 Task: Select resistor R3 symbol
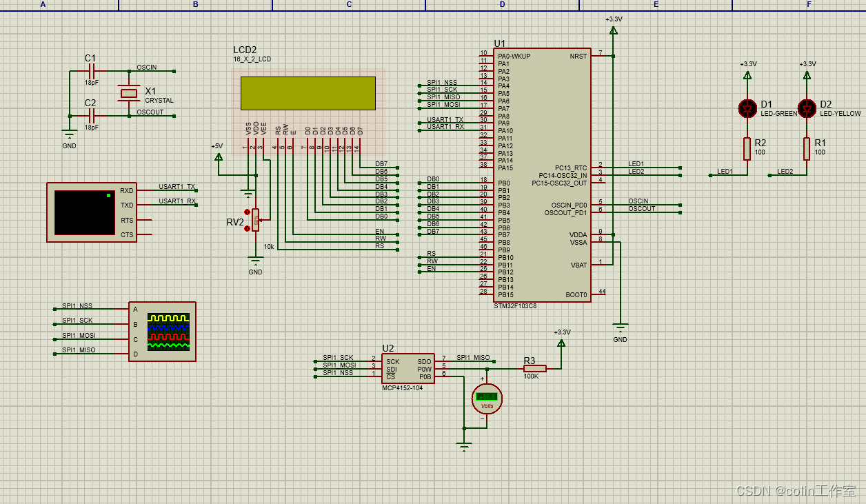(535, 369)
